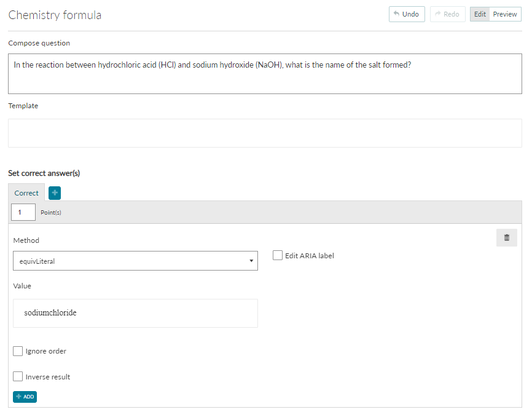
Task: Edit the sodiumchloride Value field
Action: 135,313
